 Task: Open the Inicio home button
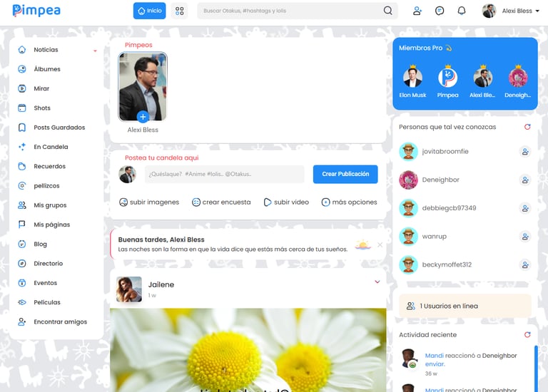150,11
